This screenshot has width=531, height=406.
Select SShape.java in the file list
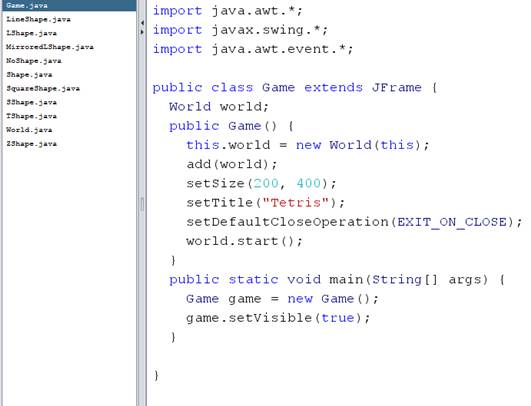tap(31, 102)
